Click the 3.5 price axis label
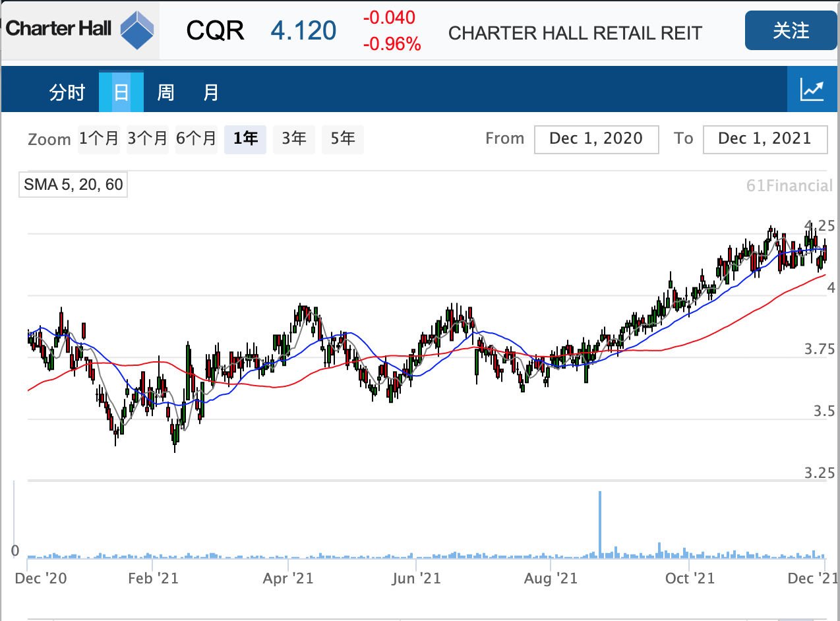The width and height of the screenshot is (840, 621). [824, 411]
